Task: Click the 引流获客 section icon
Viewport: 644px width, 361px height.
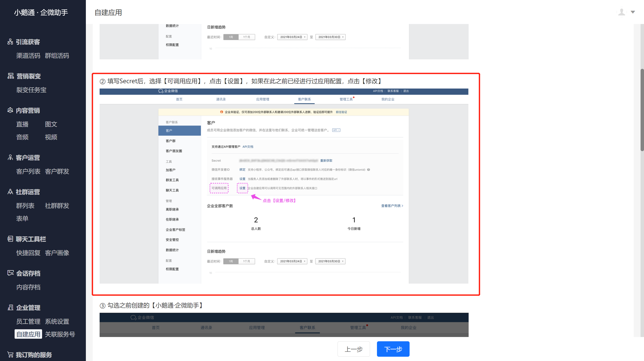Action: [10, 42]
